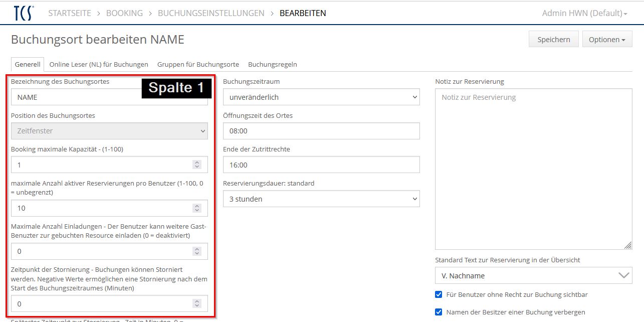Image resolution: width=644 pixels, height=322 pixels.
Task: Click the Speichern button
Action: pos(553,40)
